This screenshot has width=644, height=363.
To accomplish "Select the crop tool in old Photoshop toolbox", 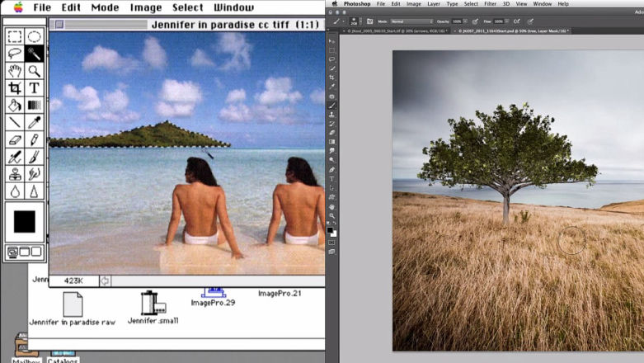I will (15, 88).
